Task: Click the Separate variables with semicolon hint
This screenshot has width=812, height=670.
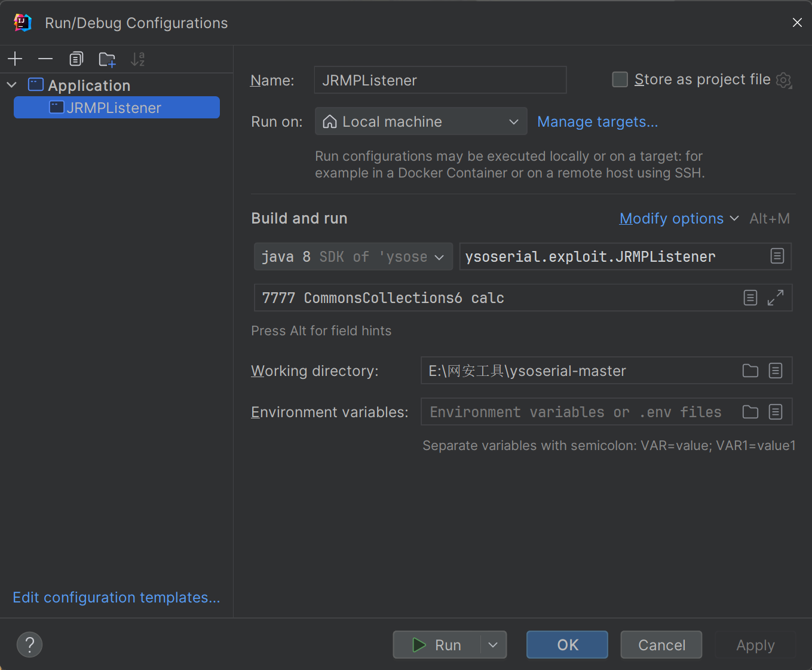Action: click(x=609, y=445)
